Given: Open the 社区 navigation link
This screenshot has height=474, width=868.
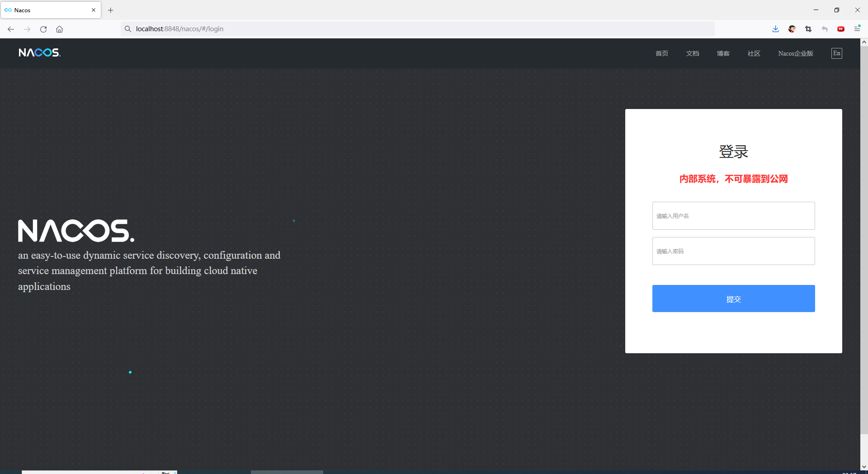Looking at the screenshot, I should click(754, 53).
